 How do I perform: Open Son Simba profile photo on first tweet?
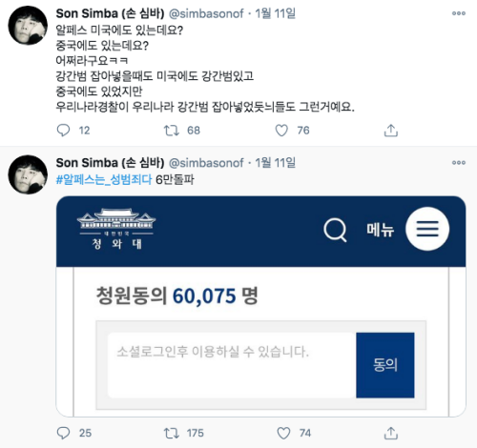point(28,26)
